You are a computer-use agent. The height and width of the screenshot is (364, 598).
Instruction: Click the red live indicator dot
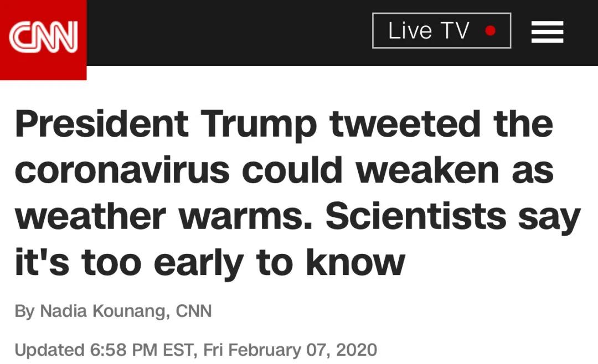490,31
